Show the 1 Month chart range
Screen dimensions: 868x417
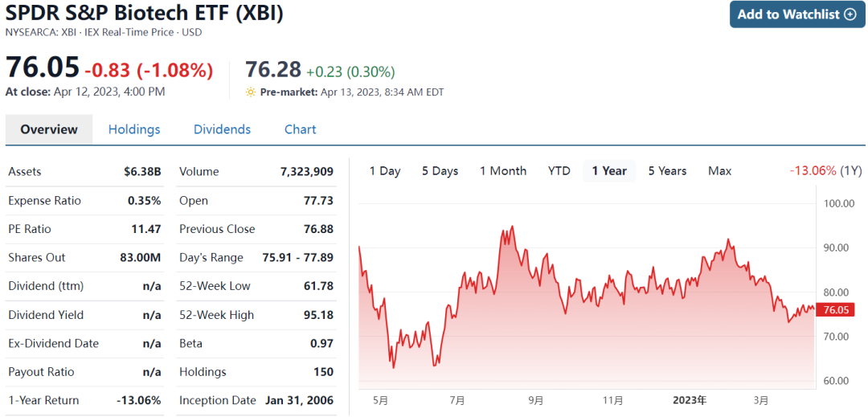[x=503, y=171]
